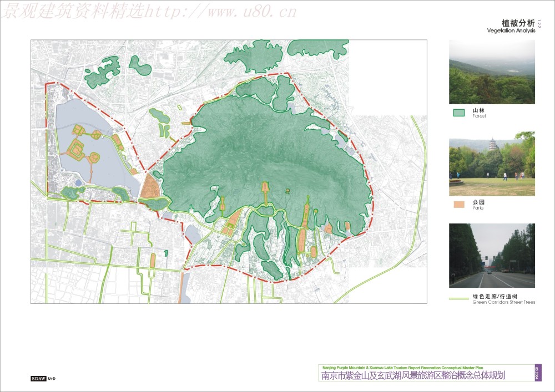Image resolution: width=555 pixels, height=392 pixels.
Task: Click the Chinese master plan title at bottom
Action: point(413,376)
